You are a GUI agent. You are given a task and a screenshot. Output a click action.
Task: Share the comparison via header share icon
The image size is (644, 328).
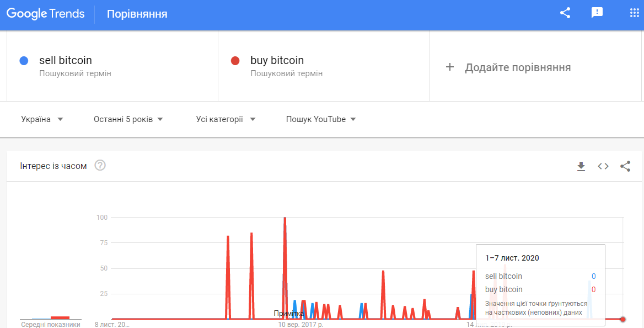pos(565,13)
